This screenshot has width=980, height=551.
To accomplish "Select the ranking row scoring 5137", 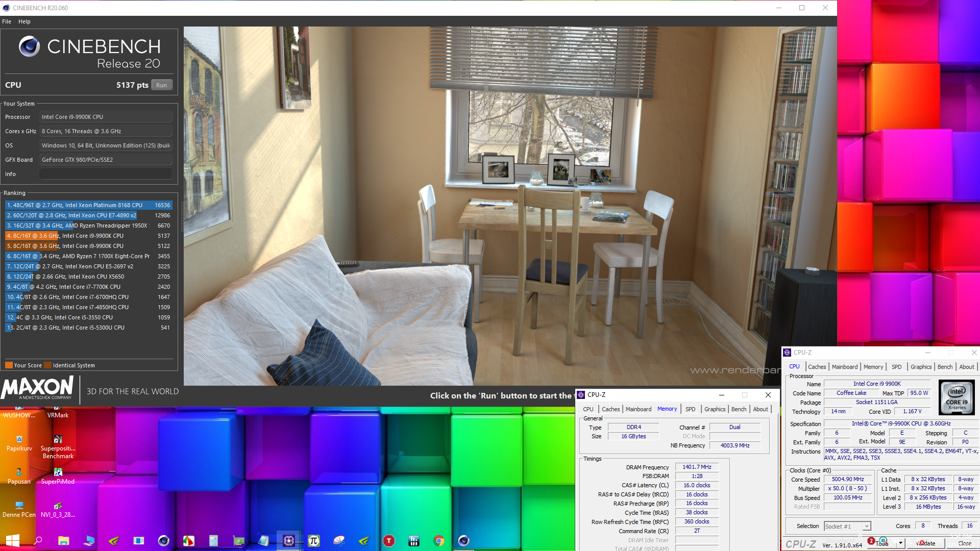I will [88, 236].
